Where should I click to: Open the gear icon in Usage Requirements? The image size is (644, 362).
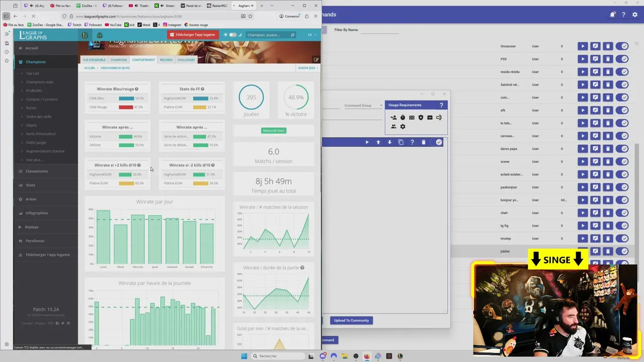coord(403,127)
